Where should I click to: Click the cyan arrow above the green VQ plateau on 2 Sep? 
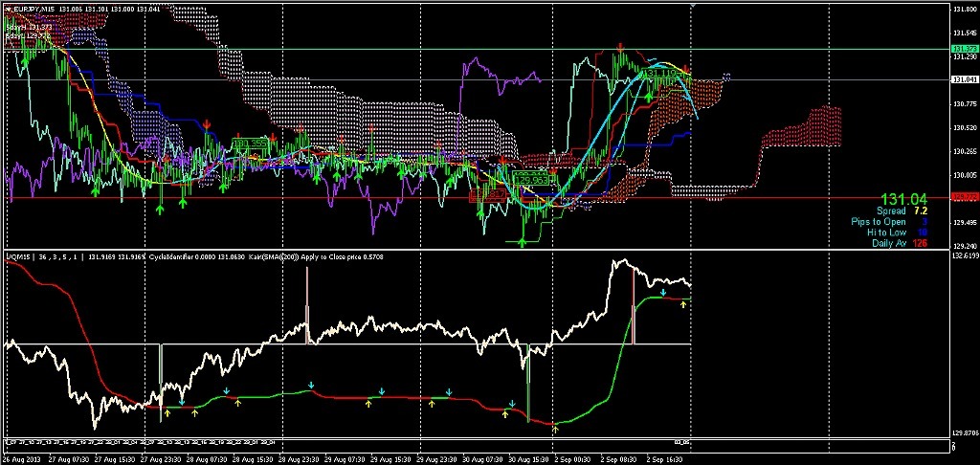pyautogui.click(x=664, y=293)
